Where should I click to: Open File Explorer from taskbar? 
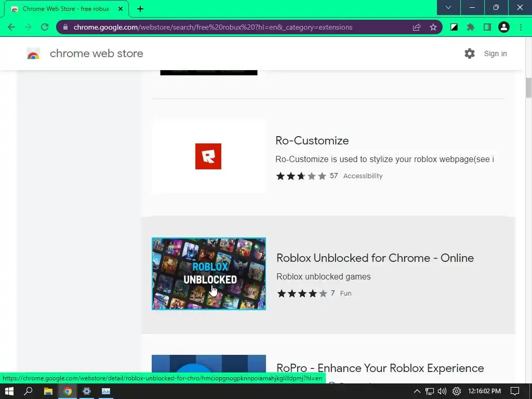[x=48, y=391]
